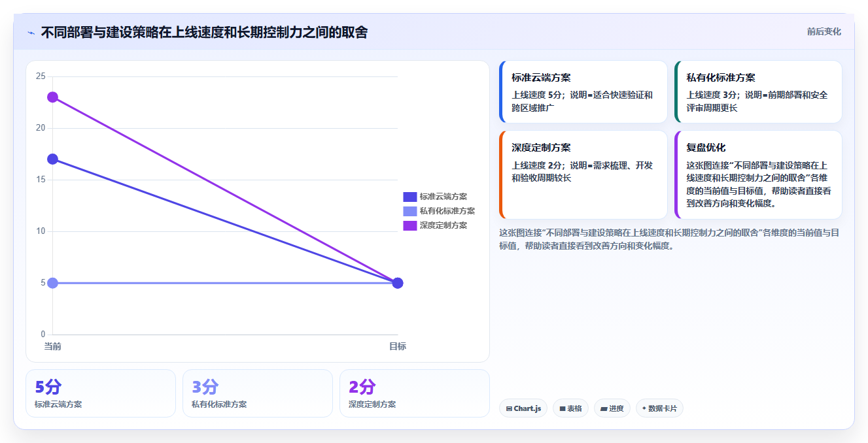Click the y-axis value 20

tap(40, 128)
